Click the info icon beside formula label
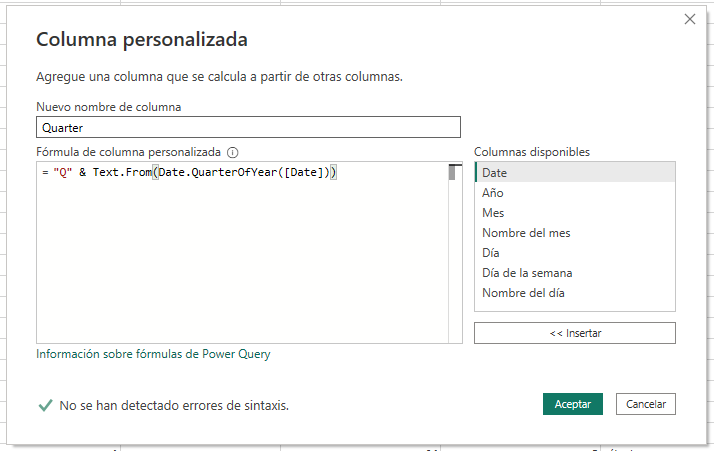The image size is (714, 451). point(233,153)
